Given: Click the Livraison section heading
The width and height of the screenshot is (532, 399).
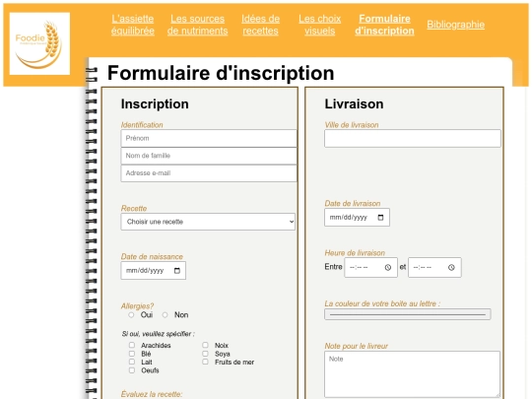Looking at the screenshot, I should click(x=354, y=103).
